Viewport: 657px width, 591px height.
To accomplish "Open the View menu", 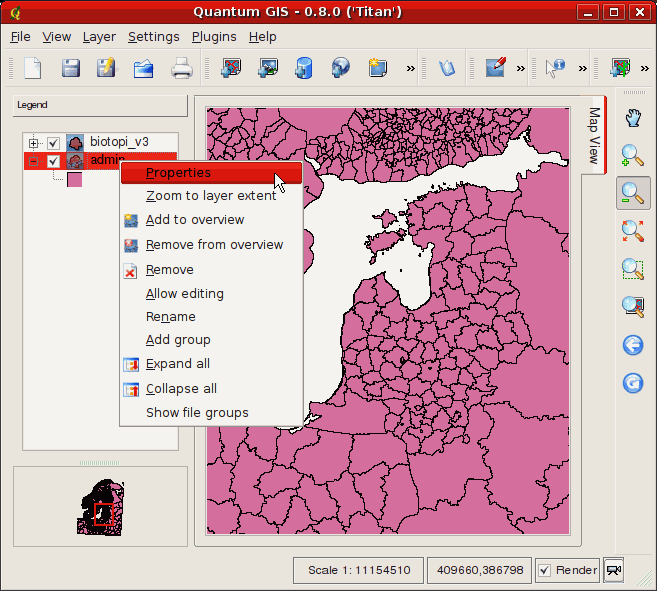I will (x=57, y=37).
